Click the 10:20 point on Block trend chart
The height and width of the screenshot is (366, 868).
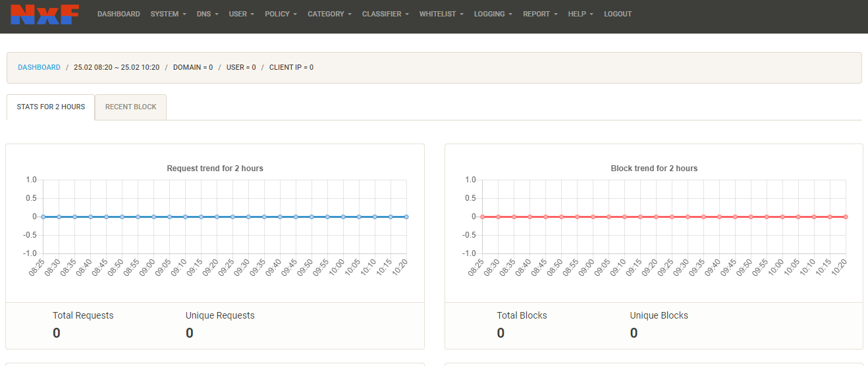pyautogui.click(x=846, y=217)
